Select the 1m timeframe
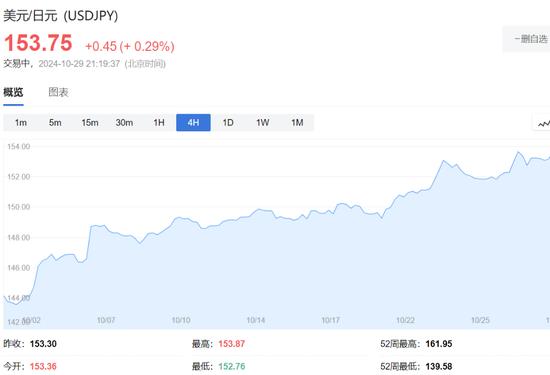550x375 pixels. pos(21,122)
